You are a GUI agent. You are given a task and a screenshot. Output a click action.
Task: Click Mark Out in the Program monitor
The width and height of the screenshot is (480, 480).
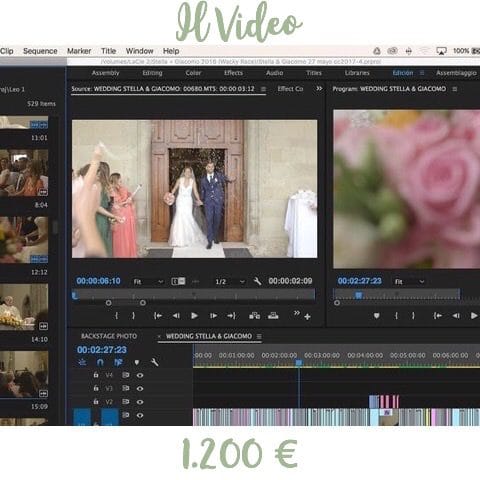413,316
